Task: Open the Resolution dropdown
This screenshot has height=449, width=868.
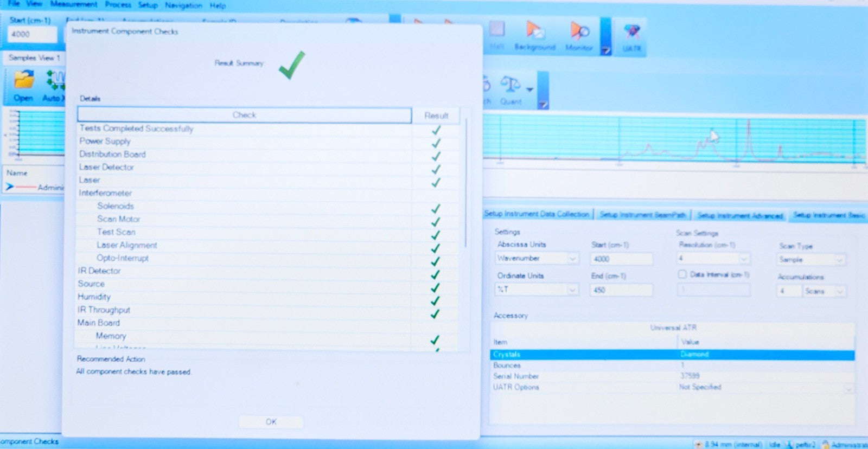Action: 713,259
